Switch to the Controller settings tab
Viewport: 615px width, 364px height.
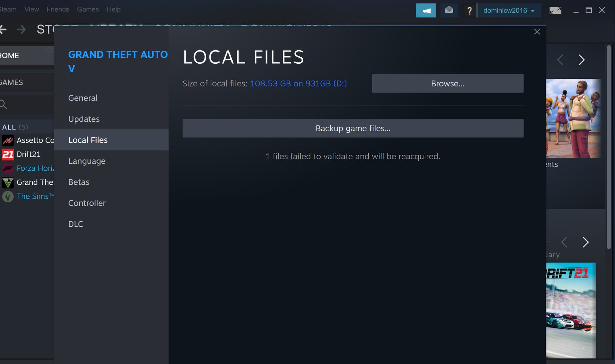[111, 203]
